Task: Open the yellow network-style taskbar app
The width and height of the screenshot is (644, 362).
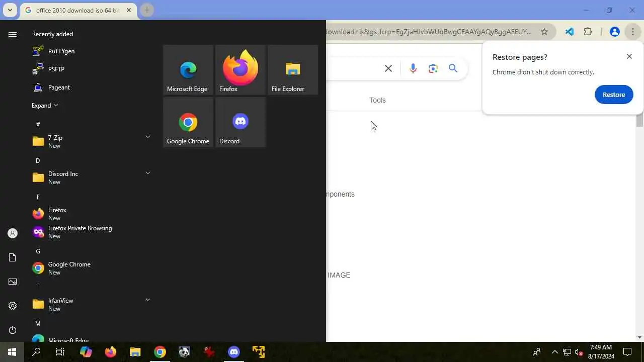Action: pyautogui.click(x=259, y=352)
